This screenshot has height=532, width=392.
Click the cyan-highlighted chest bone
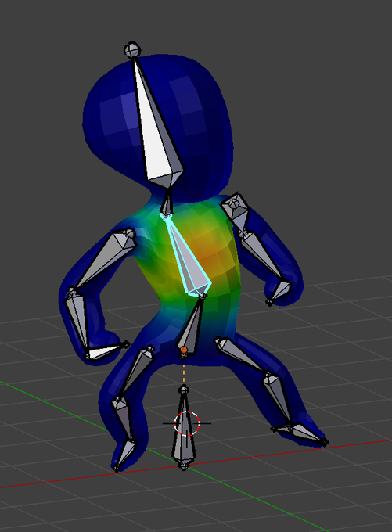tap(187, 256)
